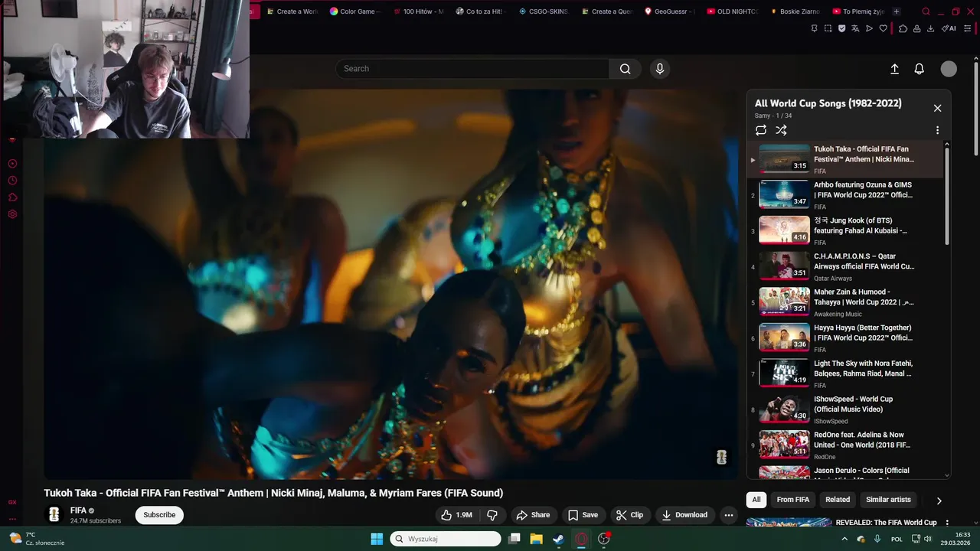Play IShowSpeed World Cup thumbnail

click(x=784, y=409)
